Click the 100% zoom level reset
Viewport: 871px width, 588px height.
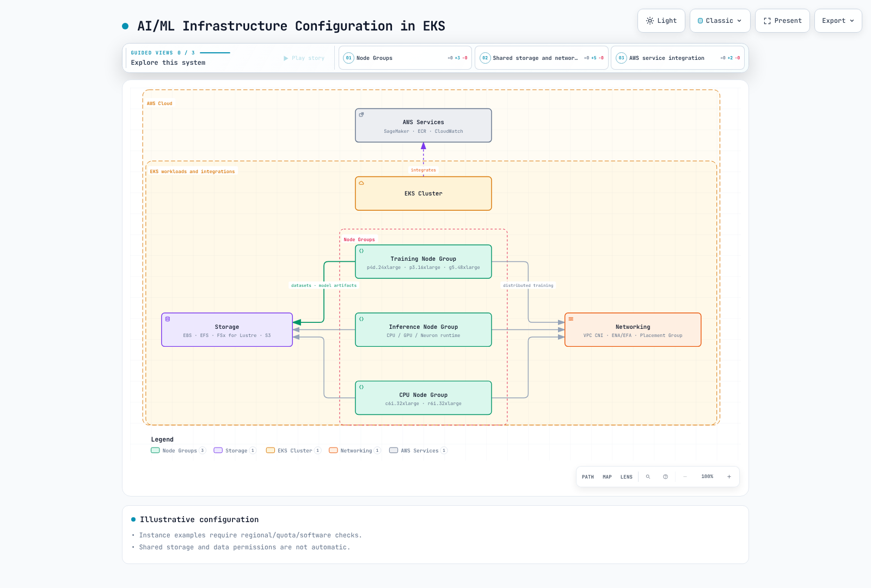[x=707, y=477]
